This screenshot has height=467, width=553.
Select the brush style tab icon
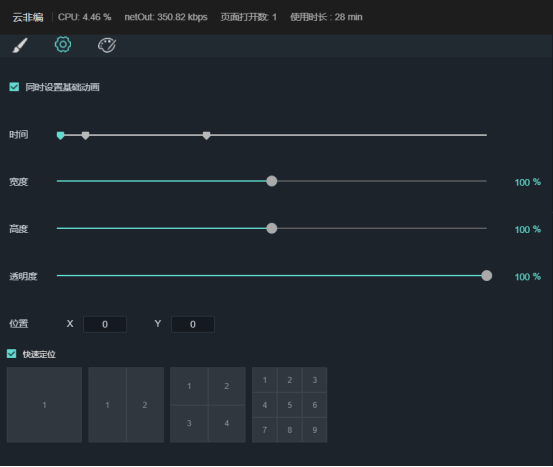20,46
